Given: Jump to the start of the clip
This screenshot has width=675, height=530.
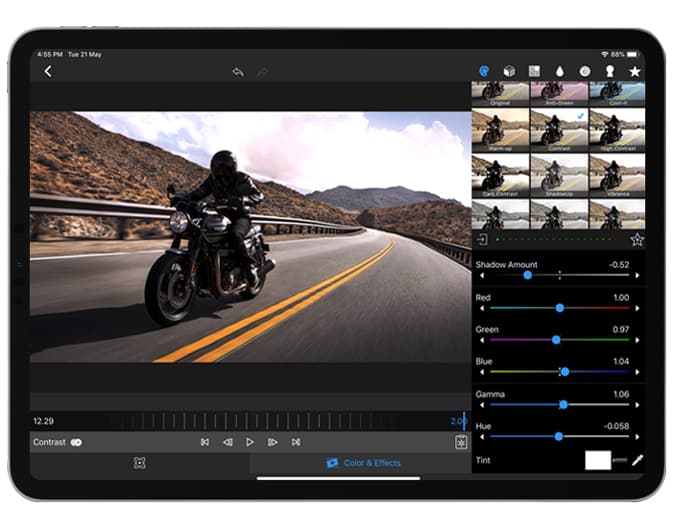Looking at the screenshot, I should [x=205, y=442].
